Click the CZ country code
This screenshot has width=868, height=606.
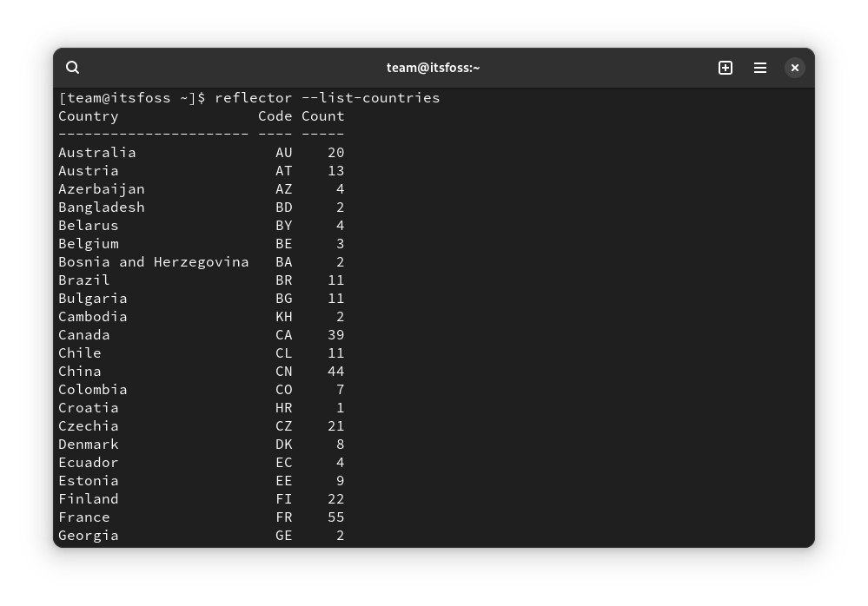(x=284, y=426)
